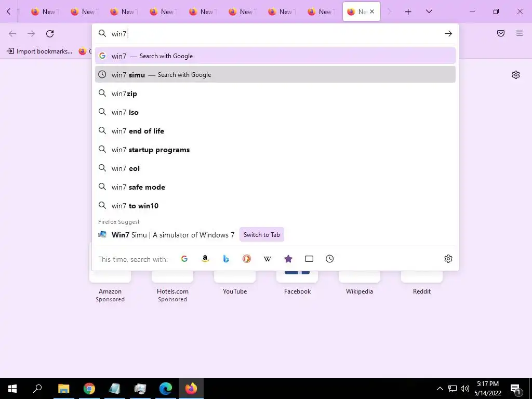Launch Microsoft Edge from taskbar

click(166, 389)
